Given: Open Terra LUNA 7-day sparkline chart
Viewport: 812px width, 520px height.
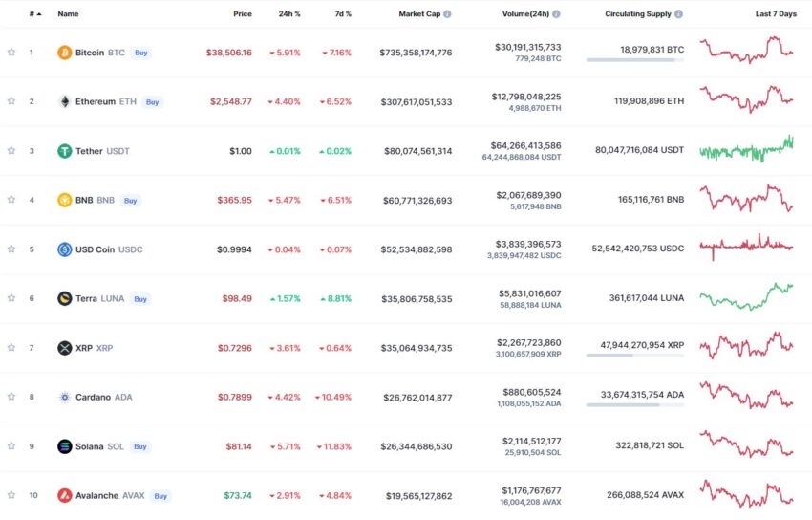Looking at the screenshot, I should pos(746,296).
